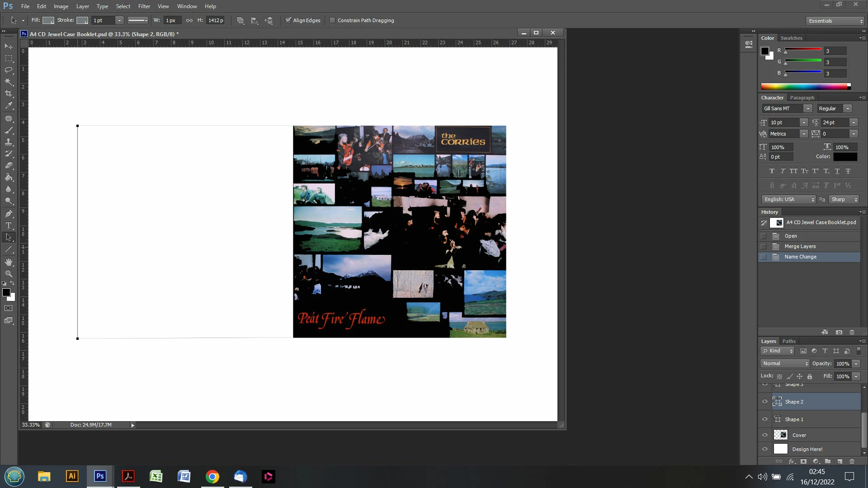The width and height of the screenshot is (868, 488).
Task: Select the Pen tool
Action: coord(9,213)
